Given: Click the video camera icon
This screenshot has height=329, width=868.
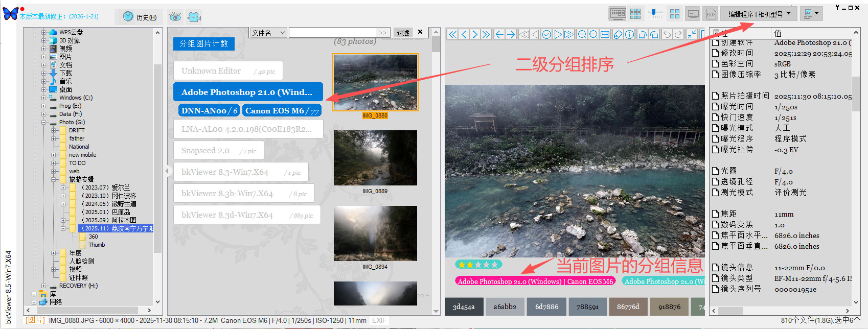Looking at the screenshot, I should (x=194, y=17).
